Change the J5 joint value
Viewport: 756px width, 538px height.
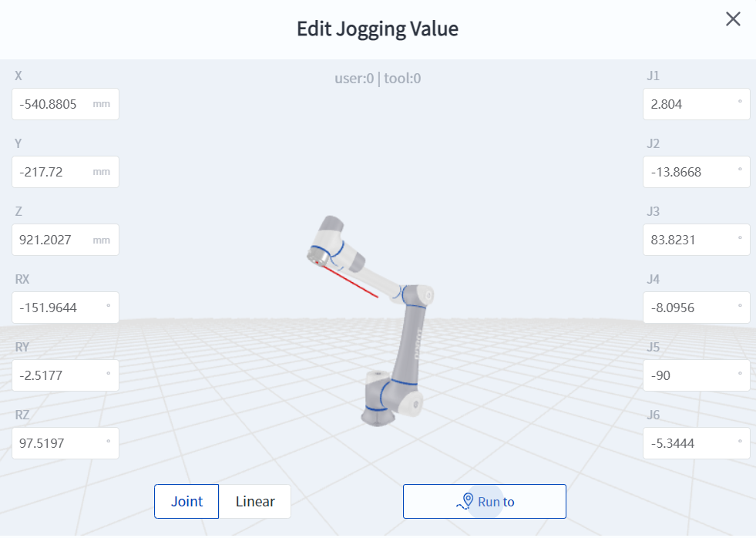pyautogui.click(x=690, y=375)
